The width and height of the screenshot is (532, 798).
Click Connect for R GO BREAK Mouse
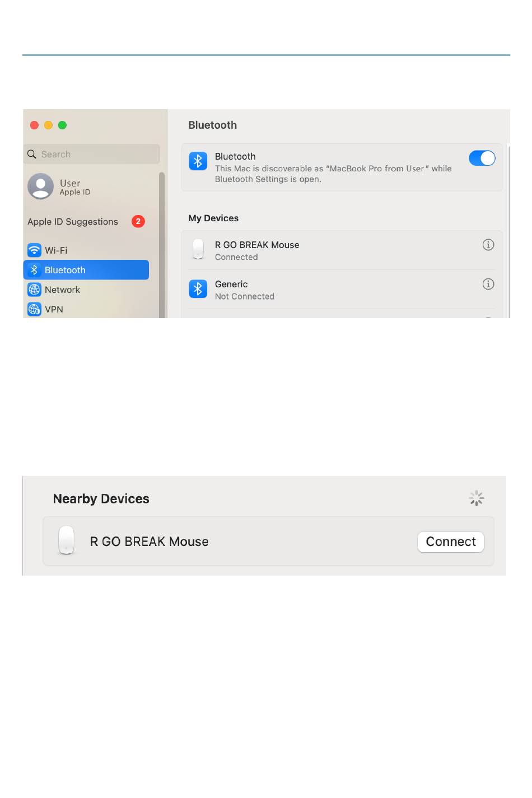click(451, 542)
